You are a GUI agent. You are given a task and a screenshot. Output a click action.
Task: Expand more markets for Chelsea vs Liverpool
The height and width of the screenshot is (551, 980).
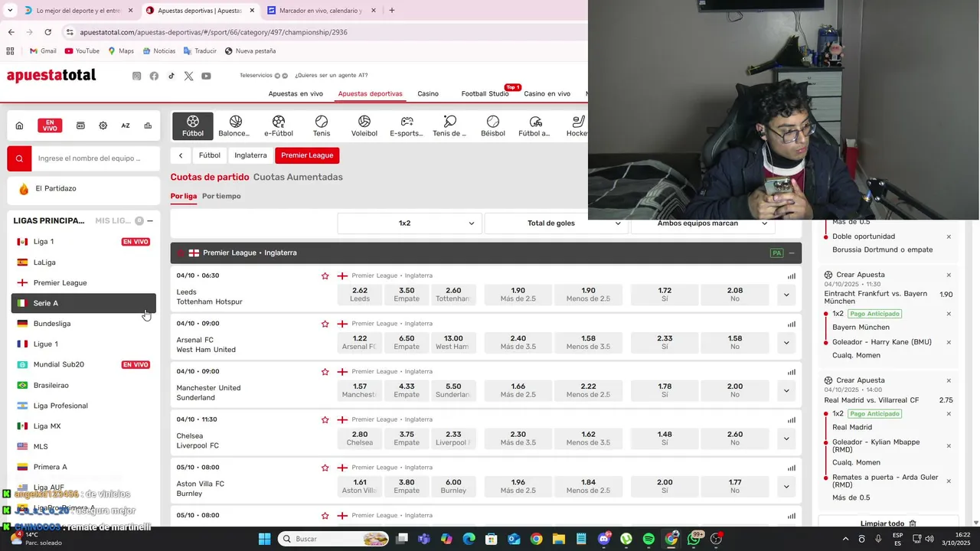pos(786,439)
